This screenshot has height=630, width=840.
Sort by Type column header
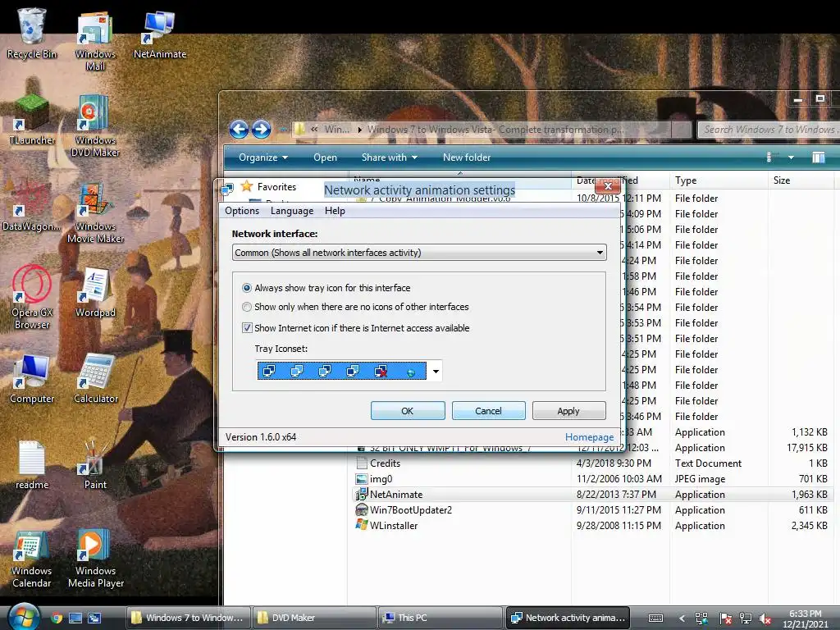718,180
